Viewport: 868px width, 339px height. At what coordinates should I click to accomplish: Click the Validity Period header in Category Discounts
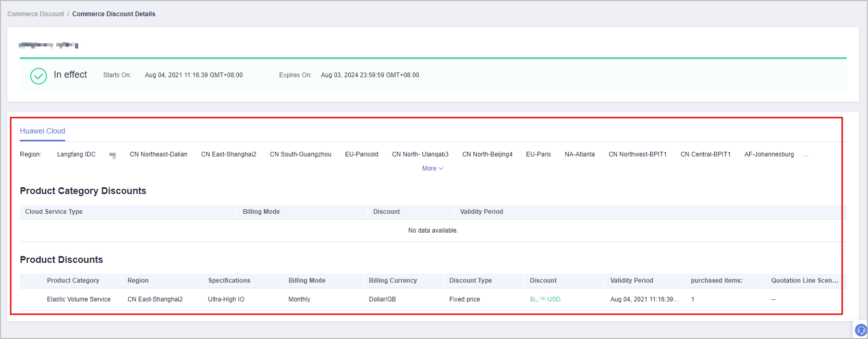tap(482, 212)
